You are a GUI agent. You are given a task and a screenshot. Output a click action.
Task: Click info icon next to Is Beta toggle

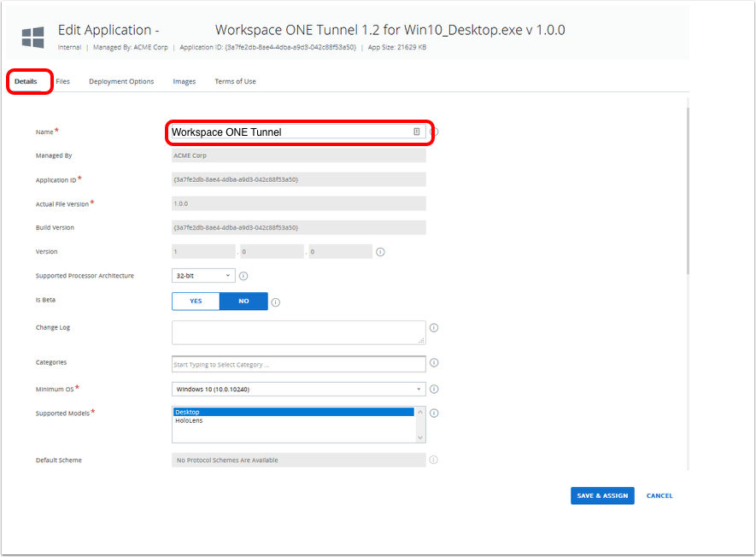pyautogui.click(x=276, y=302)
